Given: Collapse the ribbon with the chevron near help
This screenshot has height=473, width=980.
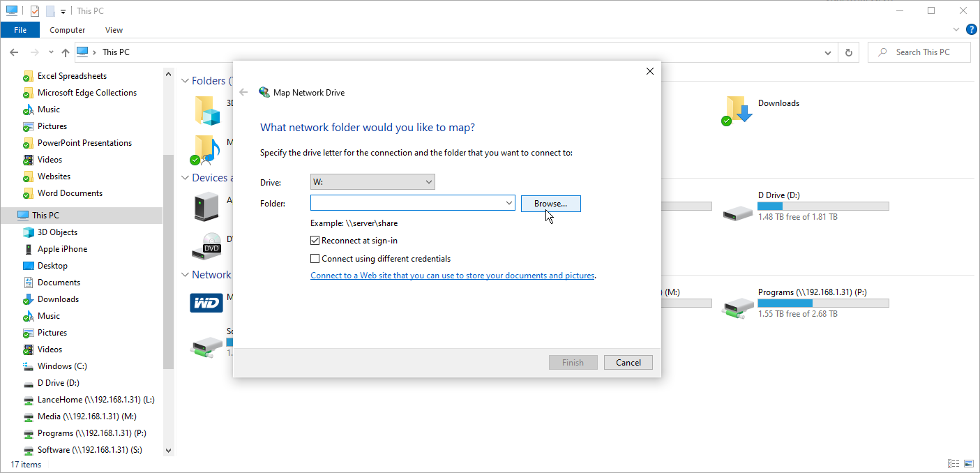Looking at the screenshot, I should click(x=956, y=29).
